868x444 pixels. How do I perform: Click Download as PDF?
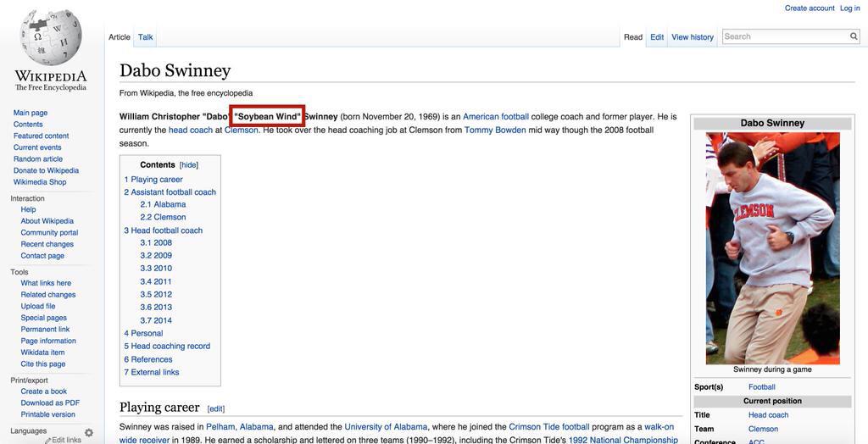pyautogui.click(x=50, y=403)
